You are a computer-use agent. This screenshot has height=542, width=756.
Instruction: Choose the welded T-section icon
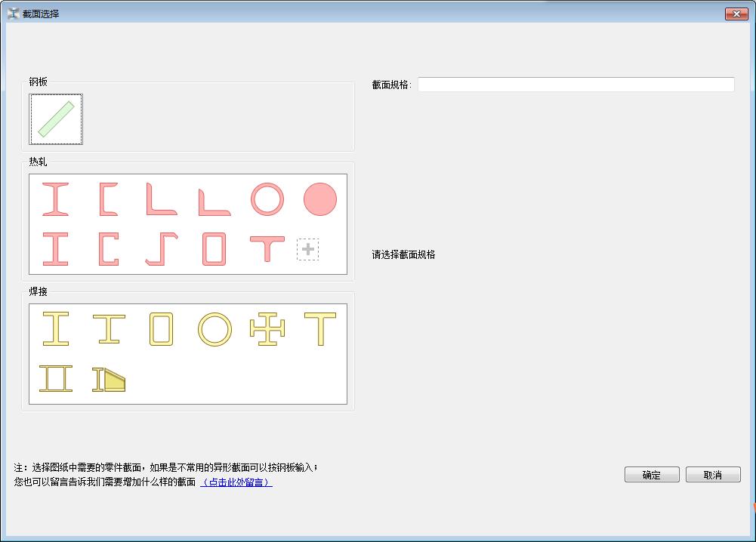click(320, 329)
